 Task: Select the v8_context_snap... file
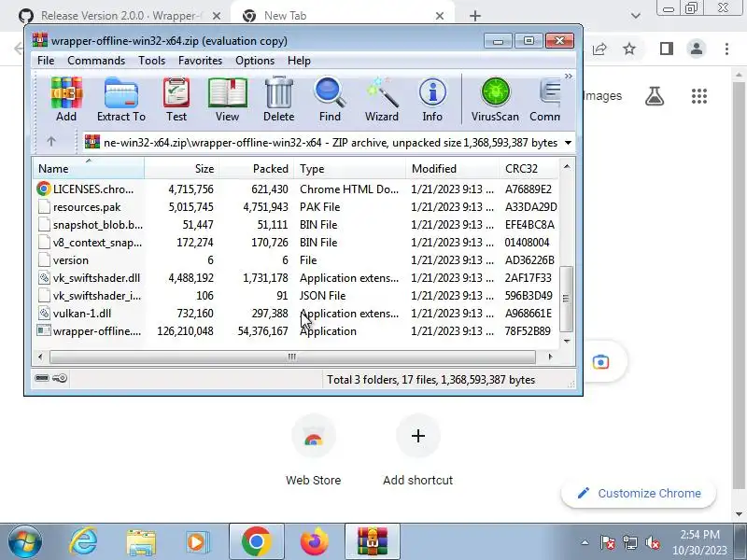[295, 243]
